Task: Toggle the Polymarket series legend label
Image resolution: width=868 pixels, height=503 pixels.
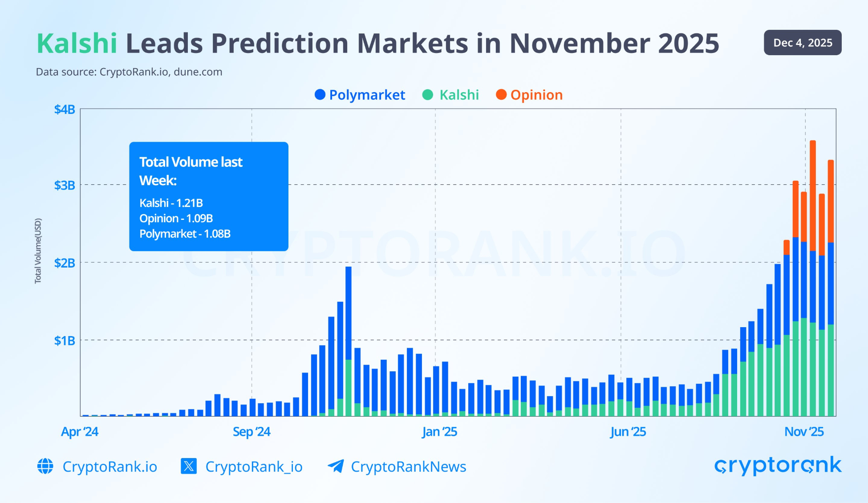Action: tap(367, 95)
